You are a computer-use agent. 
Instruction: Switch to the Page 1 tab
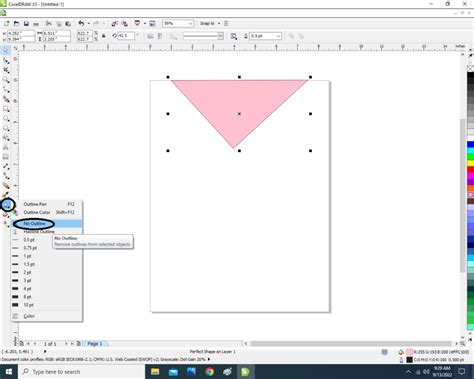(x=95, y=343)
